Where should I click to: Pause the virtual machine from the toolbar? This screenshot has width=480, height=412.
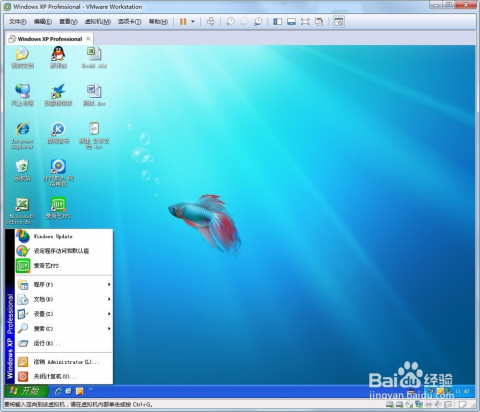click(183, 22)
